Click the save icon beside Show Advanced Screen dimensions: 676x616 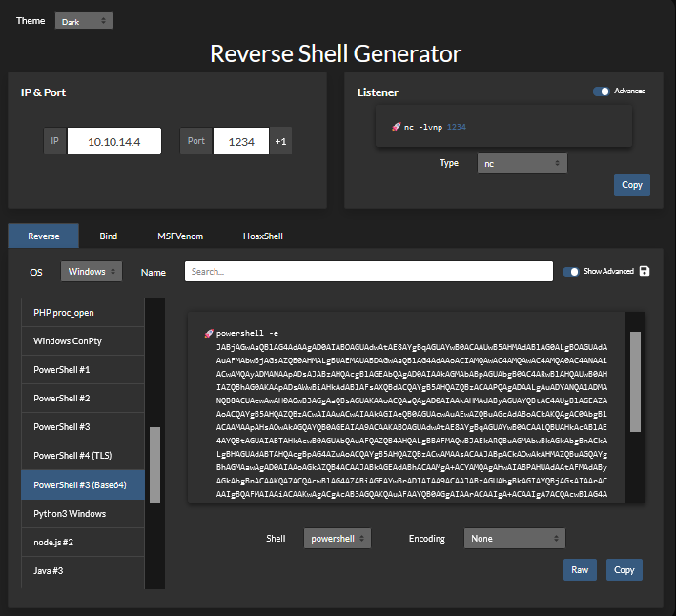coord(645,271)
